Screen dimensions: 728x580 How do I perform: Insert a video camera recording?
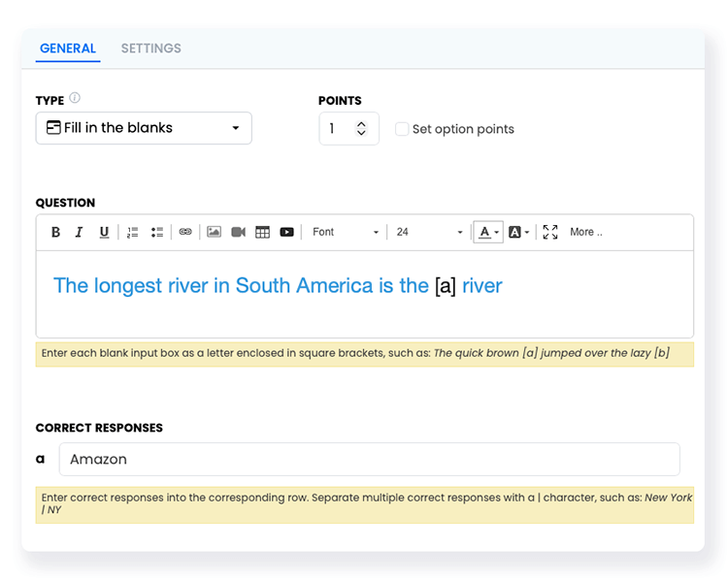pos(238,232)
